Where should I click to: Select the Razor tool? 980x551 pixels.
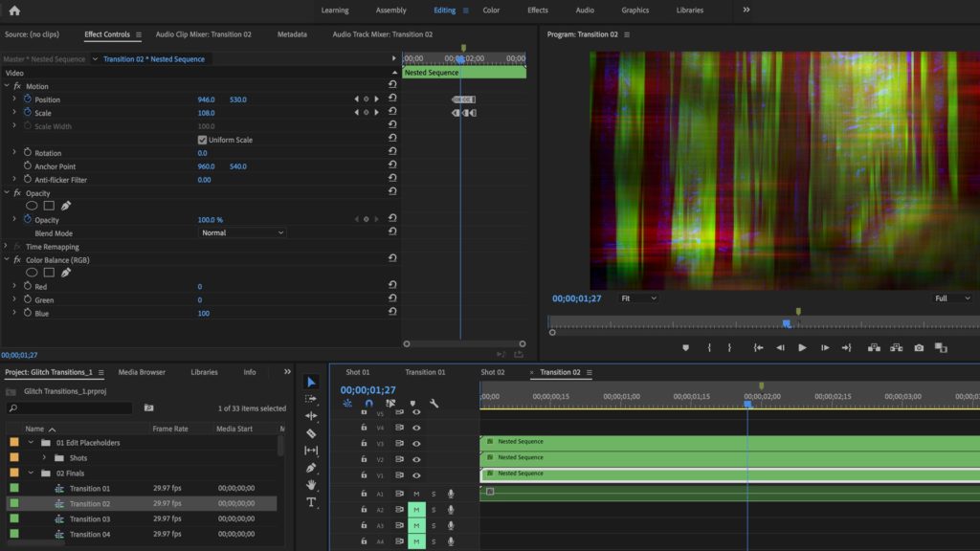point(311,433)
